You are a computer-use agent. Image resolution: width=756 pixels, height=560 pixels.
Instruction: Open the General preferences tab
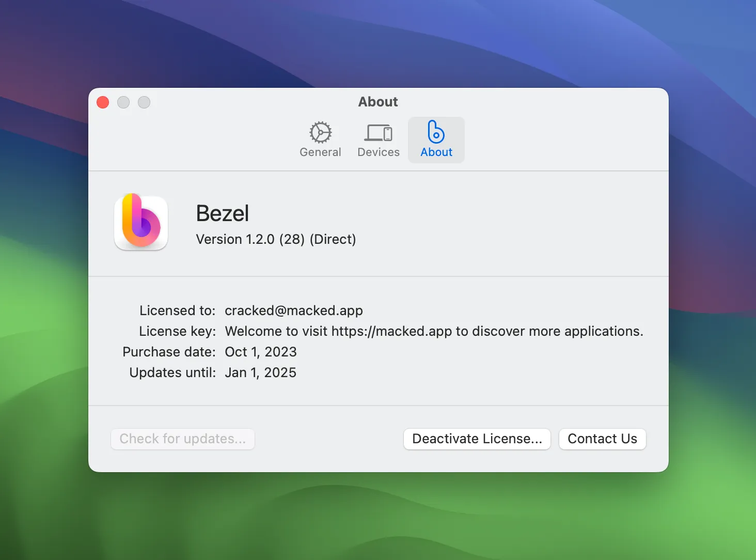(x=320, y=140)
